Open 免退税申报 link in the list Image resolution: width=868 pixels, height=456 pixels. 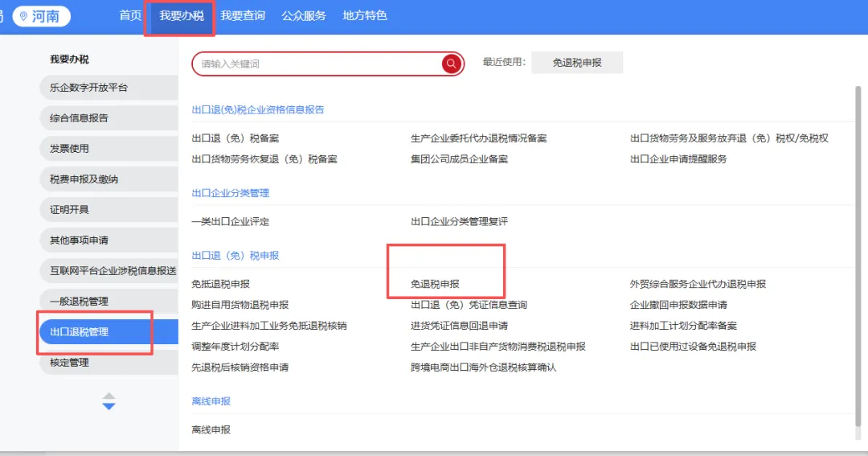pyautogui.click(x=435, y=284)
